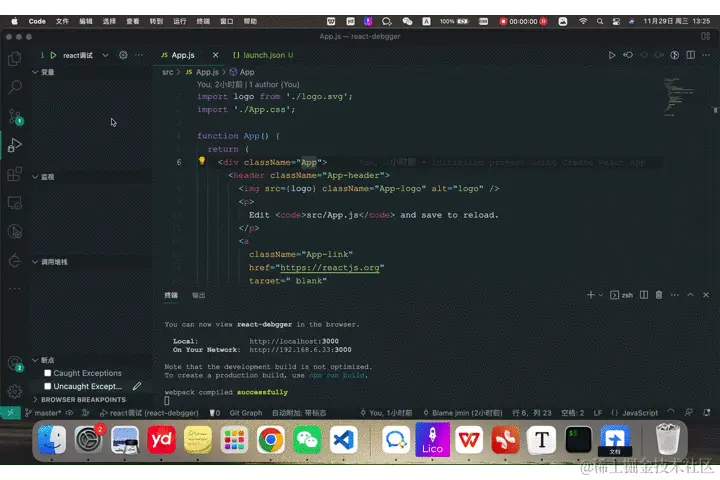The image size is (720, 480).
Task: Click line ending LF in status bar
Action: point(597,413)
